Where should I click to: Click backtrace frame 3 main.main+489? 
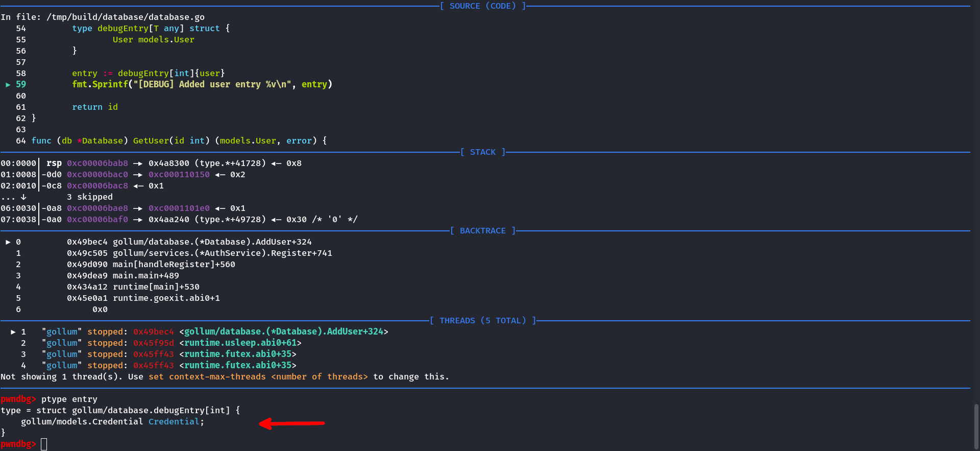click(x=145, y=276)
